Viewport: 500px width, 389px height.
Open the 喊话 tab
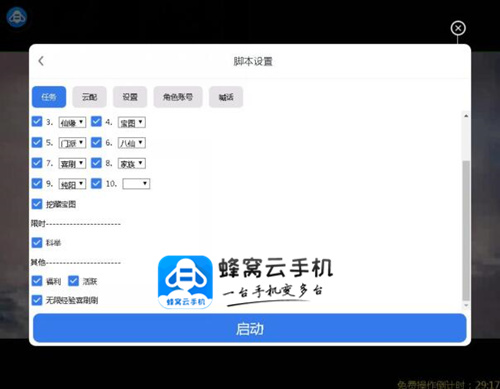[x=226, y=97]
